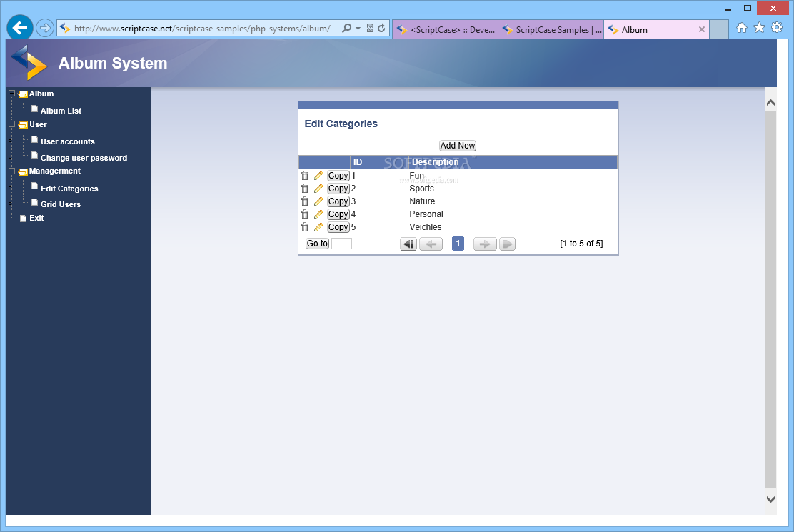Jump to last page of categories
794x532 pixels.
pyautogui.click(x=507, y=244)
